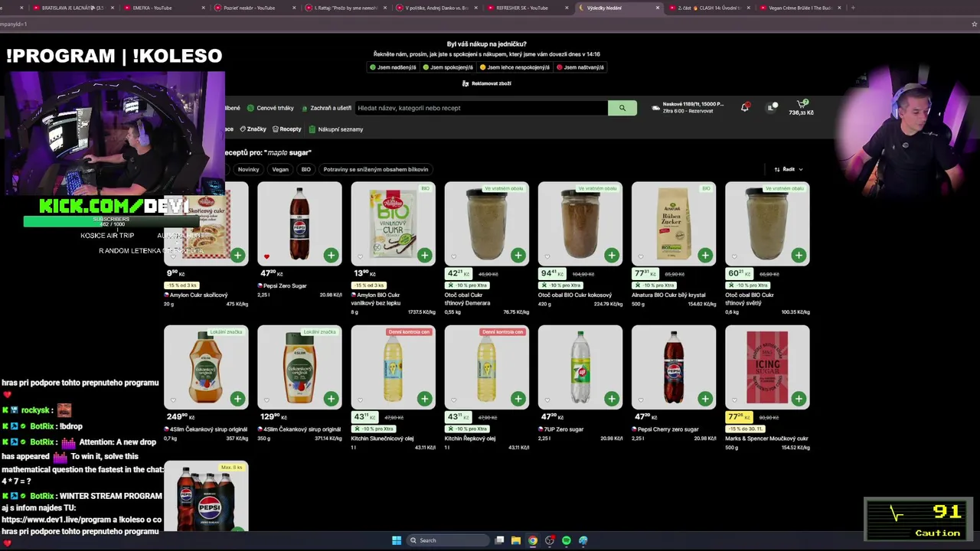Add Pepsi Cherry zero sugar to cart
Image resolution: width=980 pixels, height=551 pixels.
(x=705, y=399)
